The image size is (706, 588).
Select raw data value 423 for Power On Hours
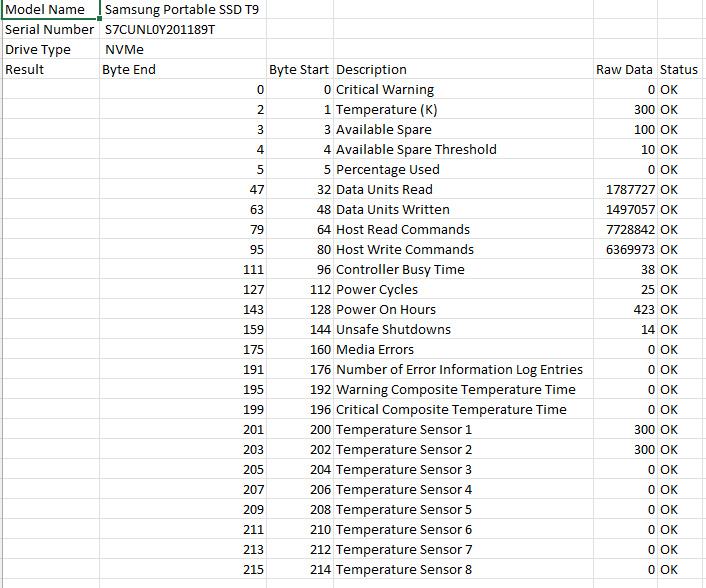pyautogui.click(x=625, y=309)
